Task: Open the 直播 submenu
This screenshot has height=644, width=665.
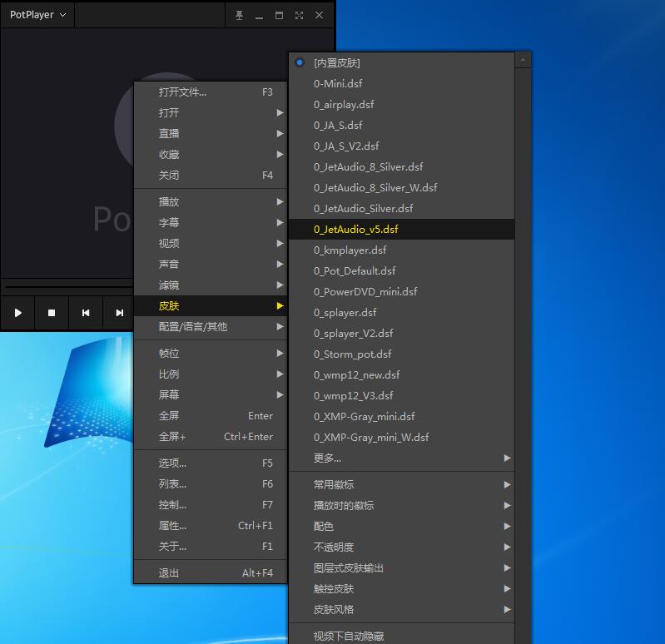Action: (x=211, y=134)
